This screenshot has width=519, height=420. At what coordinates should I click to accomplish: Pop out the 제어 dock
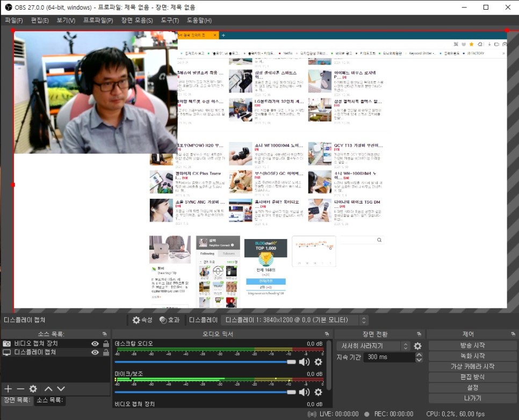(x=513, y=334)
